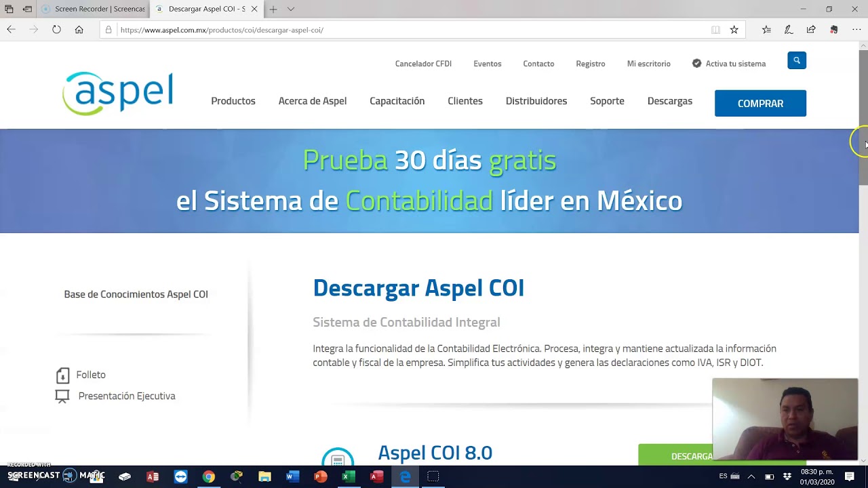Switch to Screen Recorder browser tab
This screenshot has width=868, height=488.
click(94, 9)
